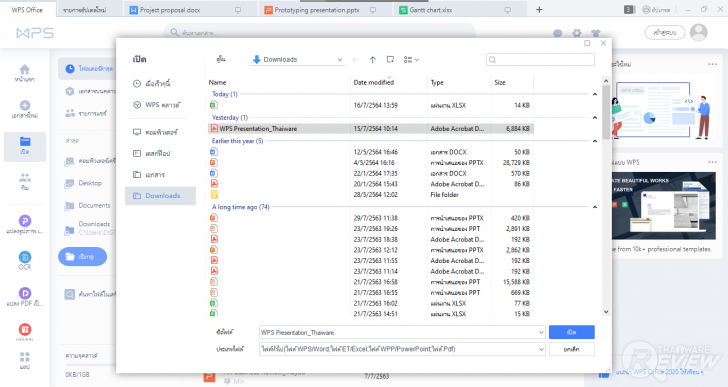Switch to the Prototyping presentation.pptx tab

click(325, 10)
